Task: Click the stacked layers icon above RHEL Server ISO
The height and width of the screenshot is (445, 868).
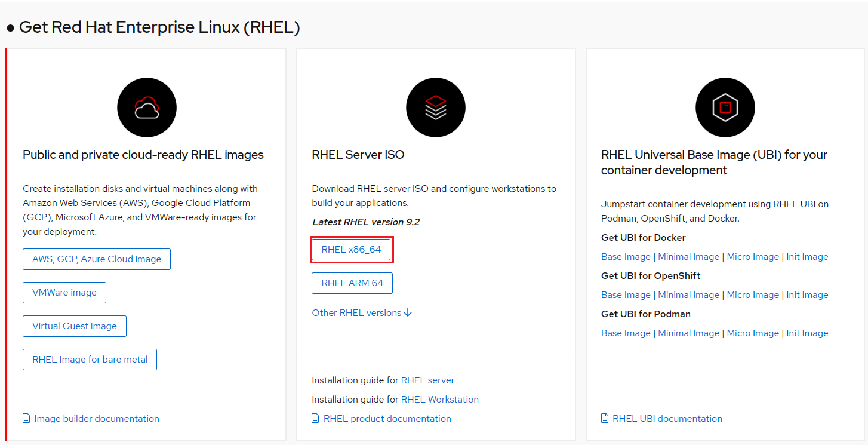Action: (x=435, y=107)
